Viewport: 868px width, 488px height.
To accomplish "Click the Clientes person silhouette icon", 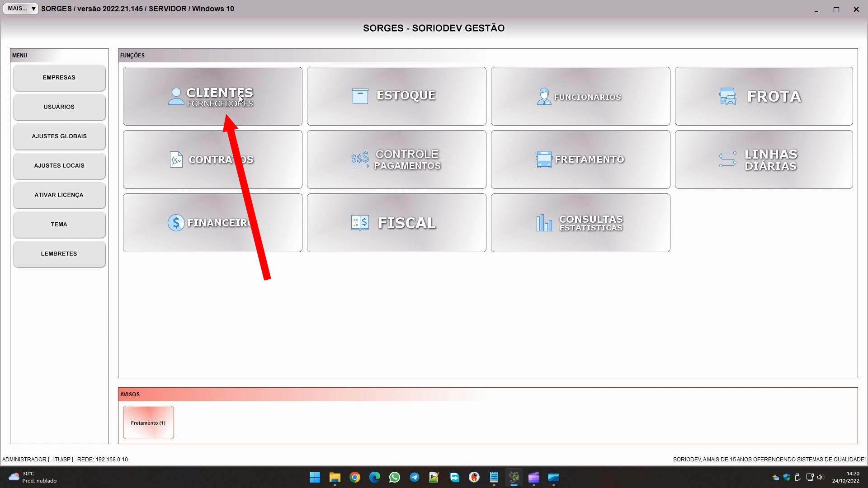I will click(x=176, y=96).
